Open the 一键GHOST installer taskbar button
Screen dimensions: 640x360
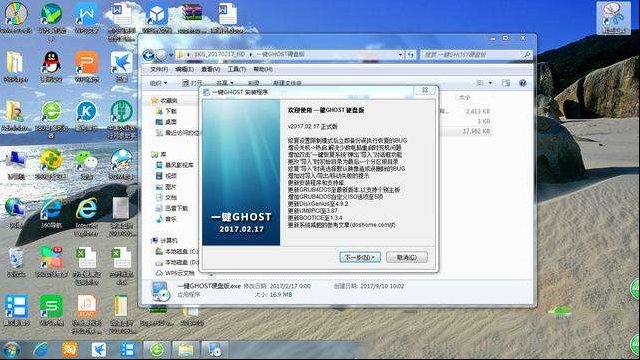coord(214,350)
